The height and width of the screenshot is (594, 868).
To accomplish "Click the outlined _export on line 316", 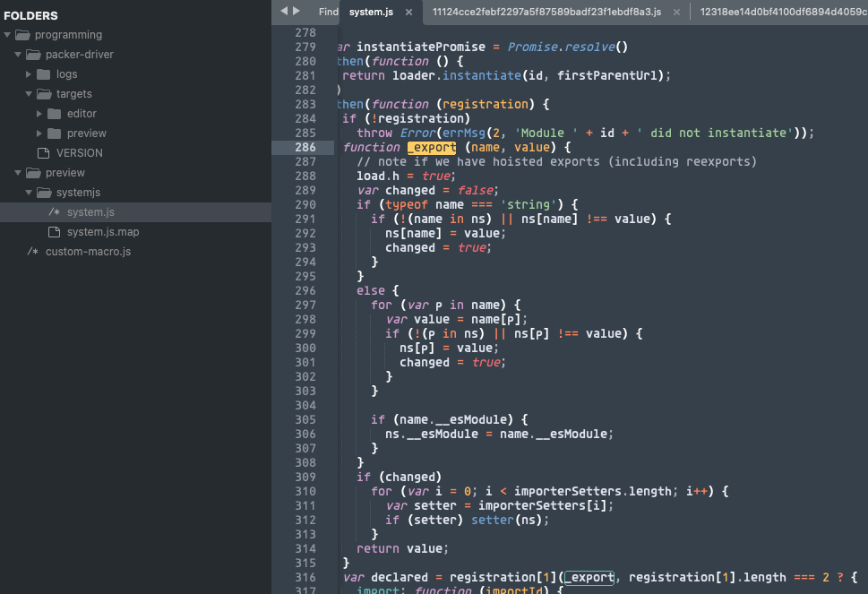I will [x=589, y=577].
